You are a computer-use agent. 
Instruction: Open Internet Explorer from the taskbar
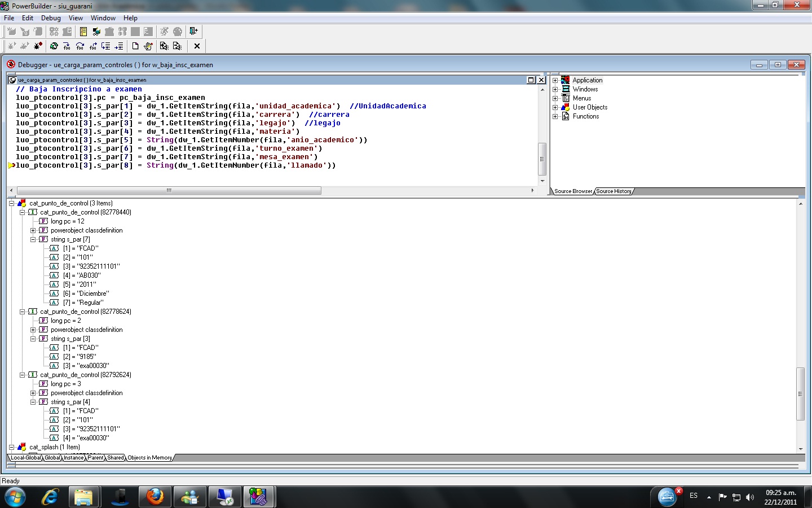coord(50,497)
